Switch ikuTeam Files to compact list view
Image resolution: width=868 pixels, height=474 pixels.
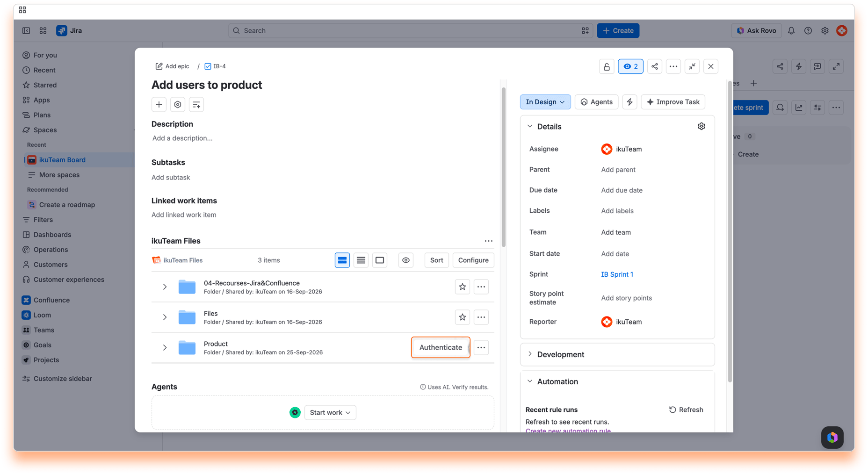[x=361, y=260]
